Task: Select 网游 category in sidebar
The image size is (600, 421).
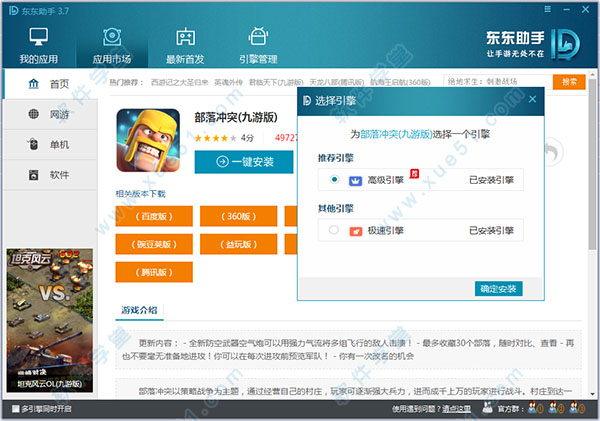Action: (x=50, y=114)
